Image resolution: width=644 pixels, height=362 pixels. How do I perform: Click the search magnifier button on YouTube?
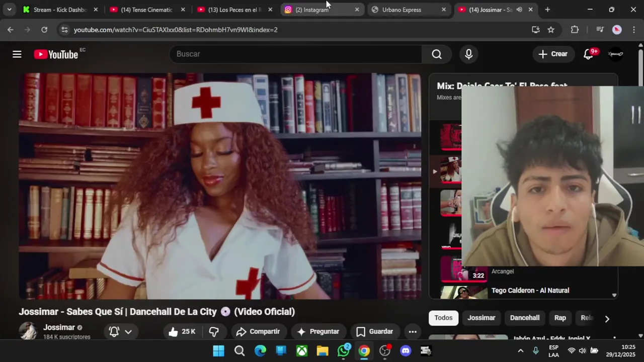tap(437, 54)
